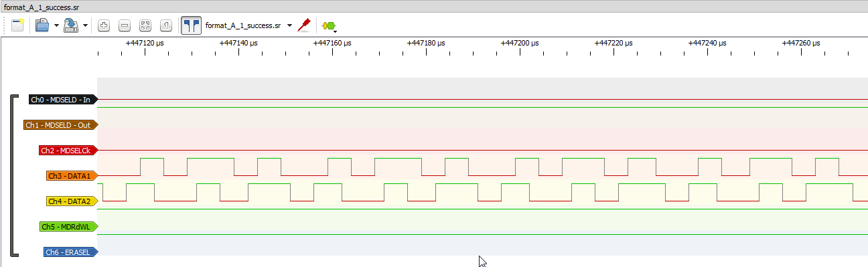This screenshot has width=868, height=267.
Task: Click the Zoom one-to-one icon
Action: point(166,25)
